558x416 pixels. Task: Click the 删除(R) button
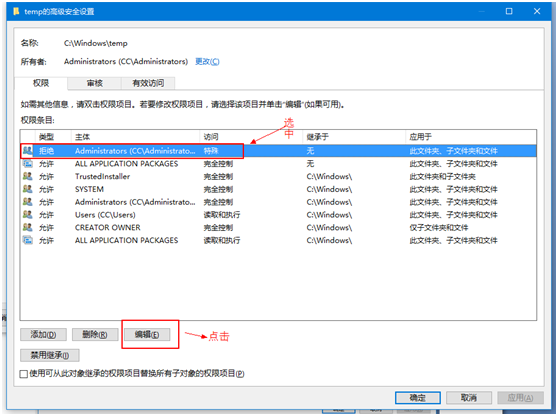(95, 335)
